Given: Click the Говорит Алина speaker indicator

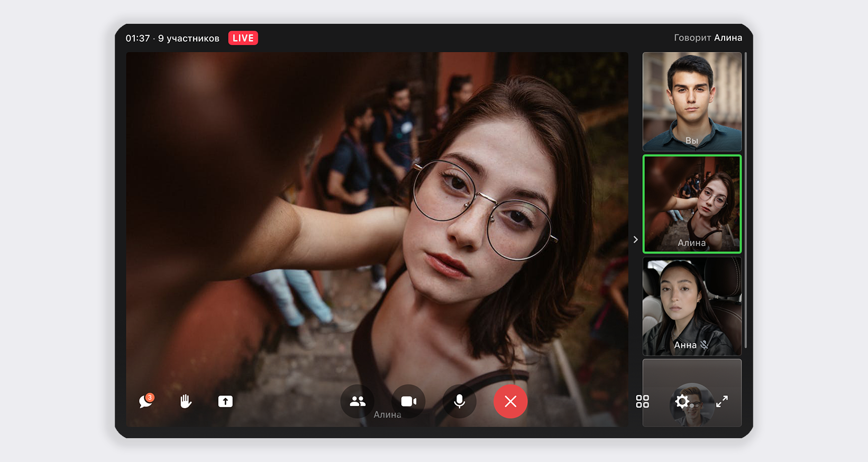Looking at the screenshot, I should tap(708, 38).
